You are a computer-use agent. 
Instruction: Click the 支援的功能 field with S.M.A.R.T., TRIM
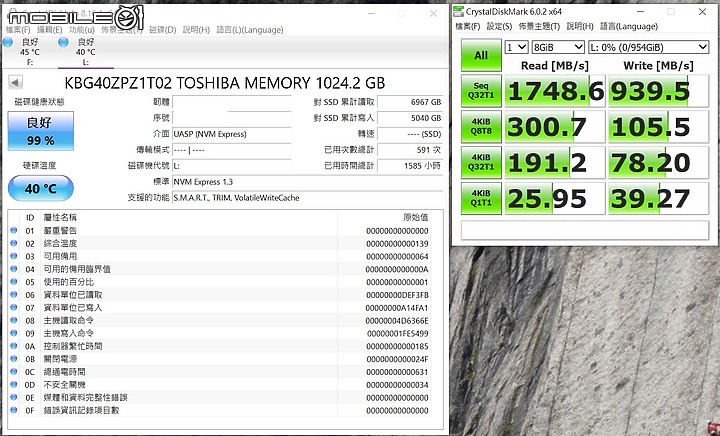coord(307,198)
